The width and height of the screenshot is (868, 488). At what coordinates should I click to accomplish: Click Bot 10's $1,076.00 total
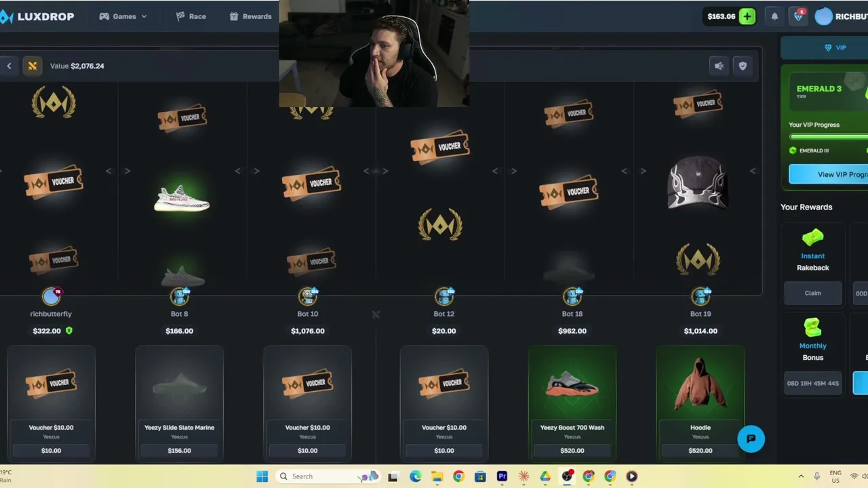307,331
